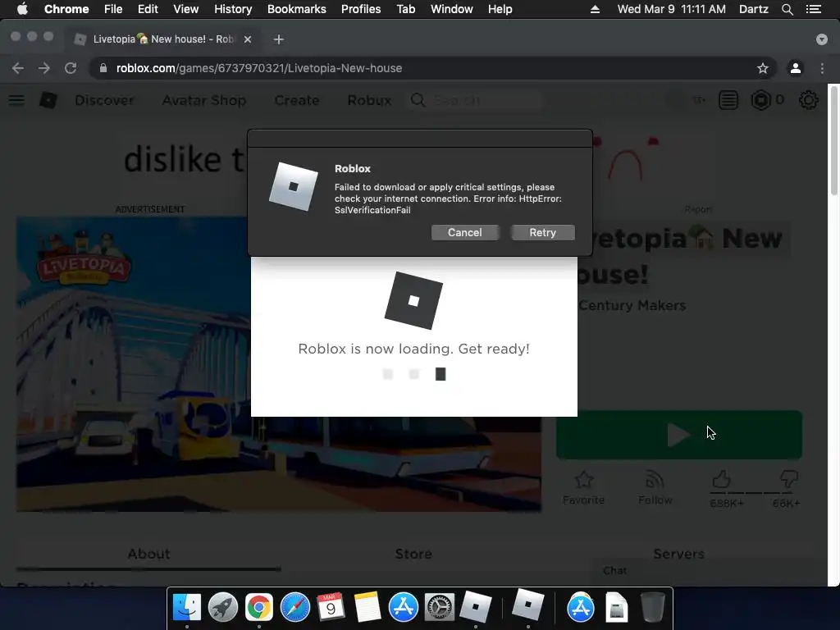The width and height of the screenshot is (840, 630).
Task: Go back in Chrome
Action: [18, 68]
